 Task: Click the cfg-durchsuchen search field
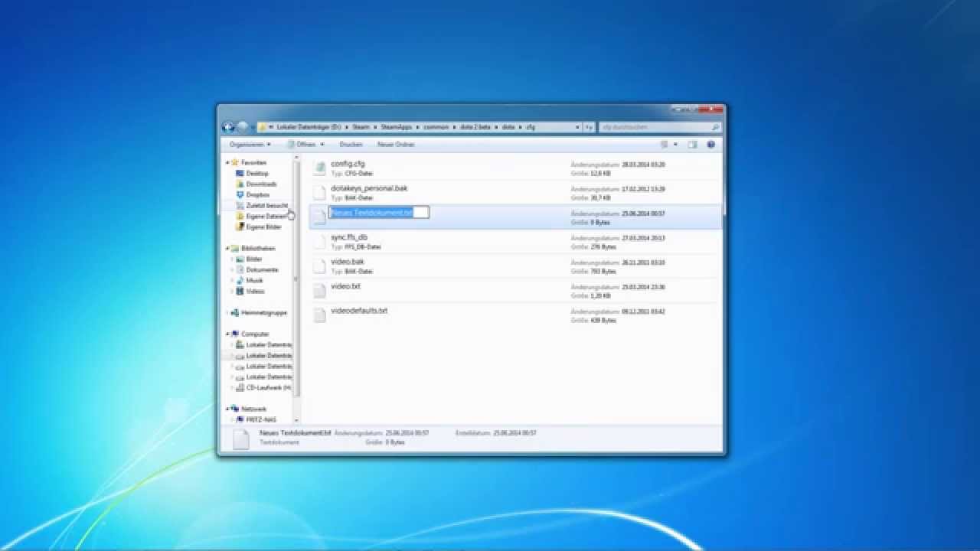(660, 127)
